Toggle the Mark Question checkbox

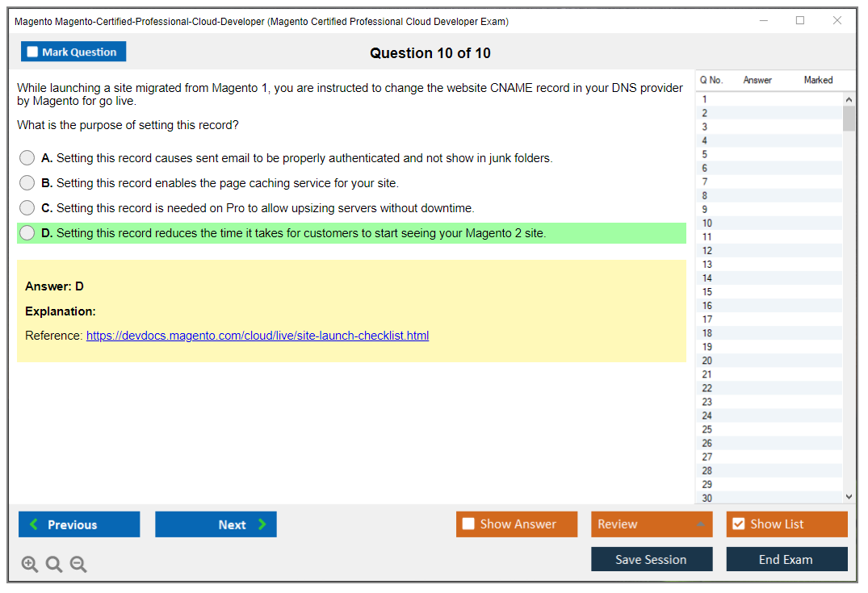33,52
